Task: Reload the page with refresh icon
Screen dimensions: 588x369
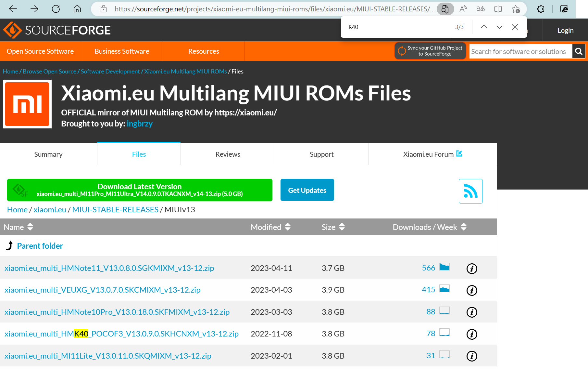Action: (x=56, y=9)
